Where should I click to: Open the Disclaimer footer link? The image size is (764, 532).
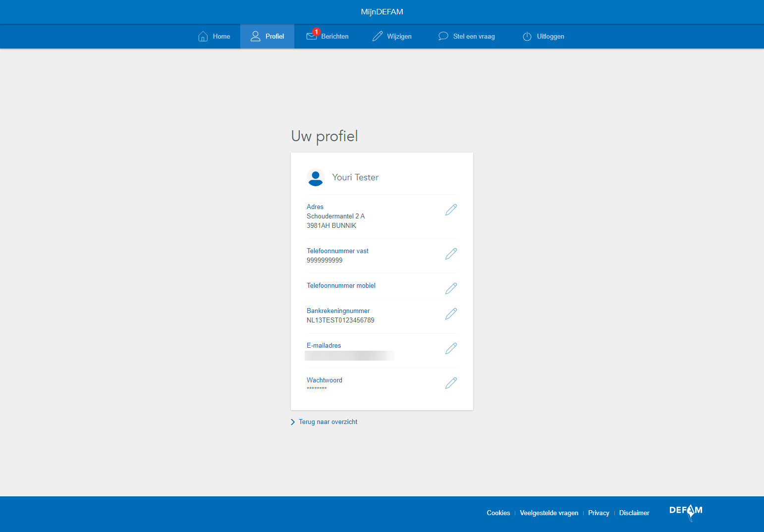point(634,513)
